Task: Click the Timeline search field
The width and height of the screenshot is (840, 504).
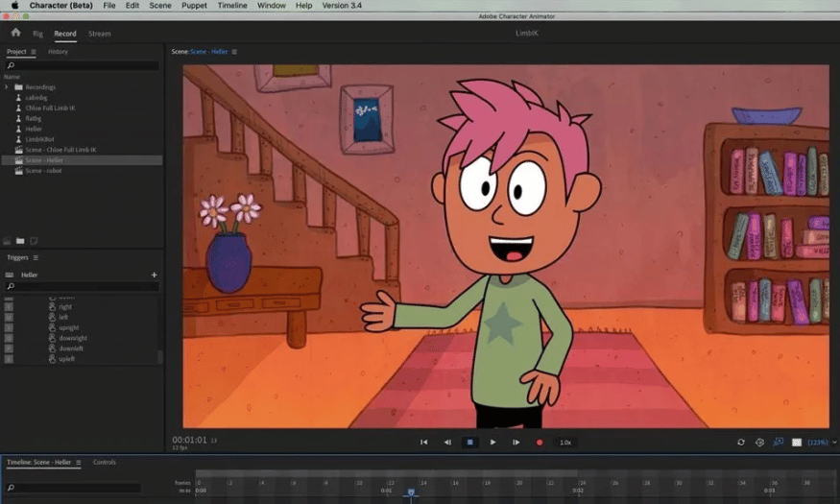Action: click(73, 488)
